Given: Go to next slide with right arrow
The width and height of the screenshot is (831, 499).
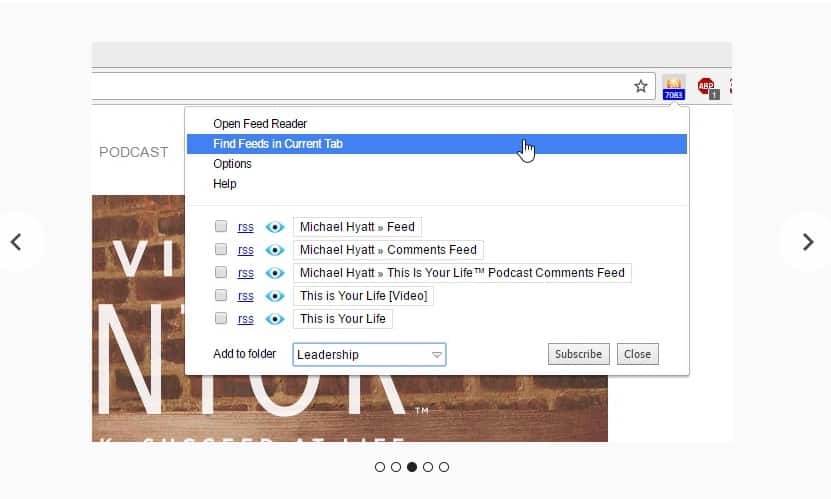Looking at the screenshot, I should (x=808, y=242).
